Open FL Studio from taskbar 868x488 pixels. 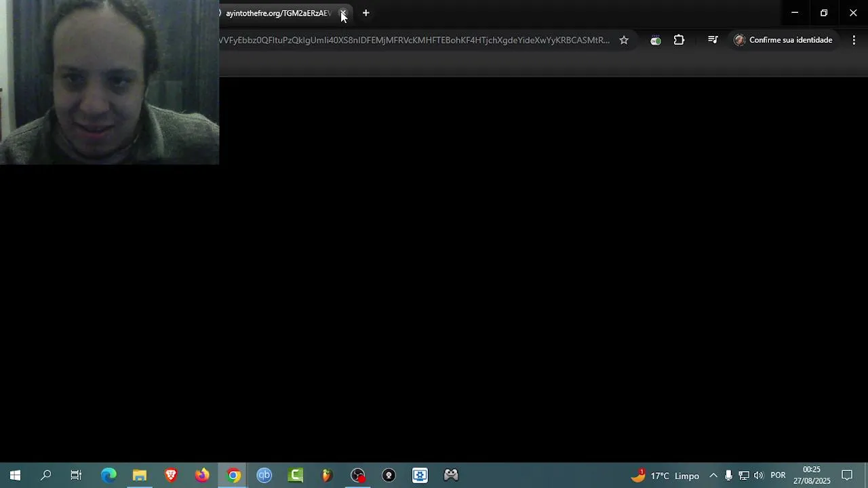coord(327,475)
